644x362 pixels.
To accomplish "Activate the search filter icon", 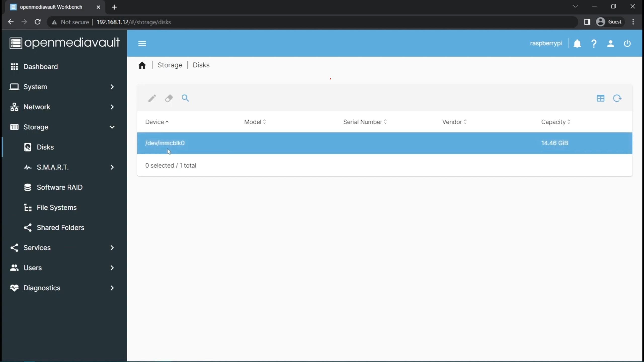I will (185, 98).
